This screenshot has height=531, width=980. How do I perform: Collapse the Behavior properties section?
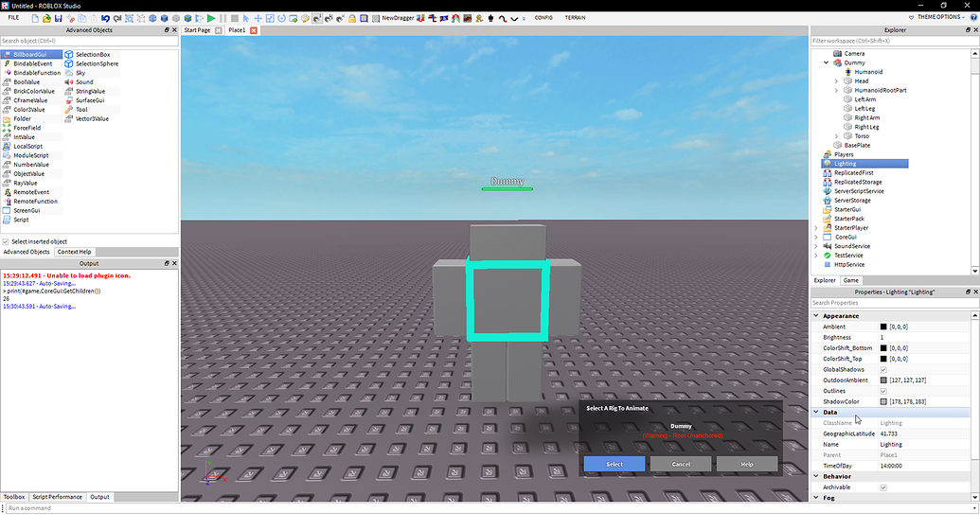coord(815,477)
